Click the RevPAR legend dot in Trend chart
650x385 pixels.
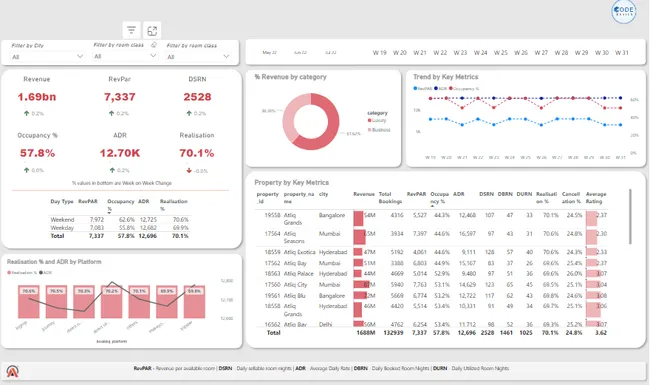pos(415,88)
